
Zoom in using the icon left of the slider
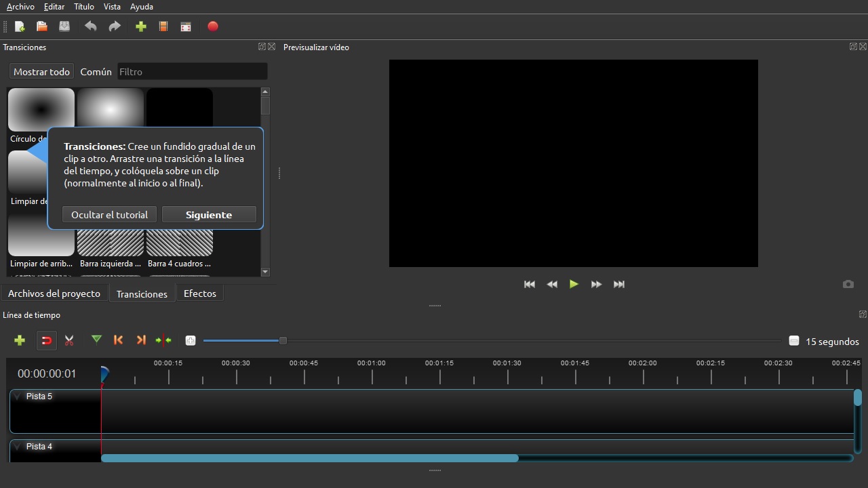[191, 340]
